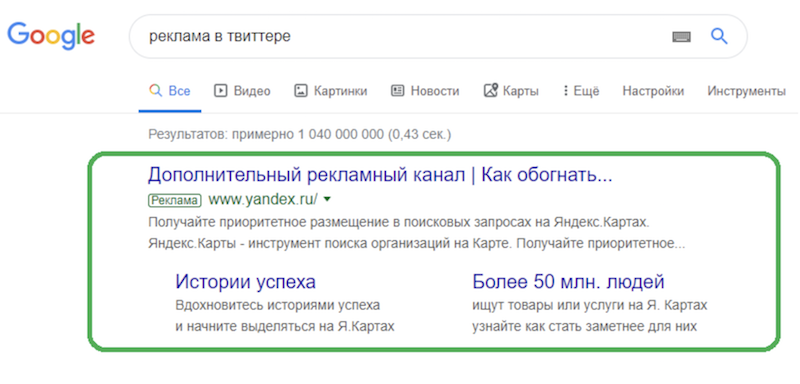This screenshot has height=384, width=800.
Task: Open ad link 'Дополнительный рекламный канал'
Action: tap(380, 175)
